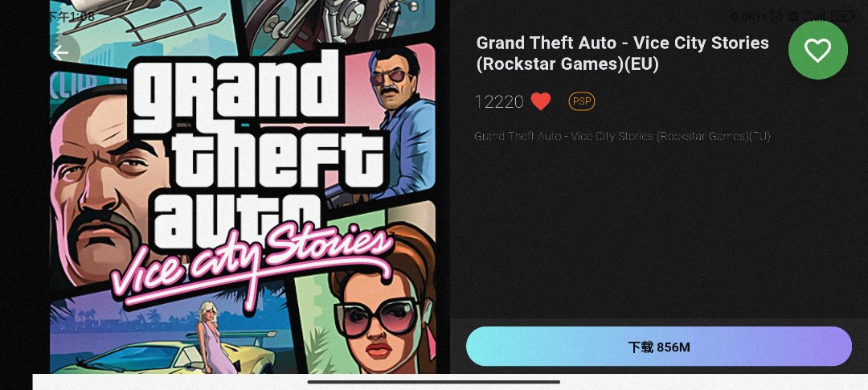Tap the grey game description text
868x390 pixels.
(x=622, y=136)
